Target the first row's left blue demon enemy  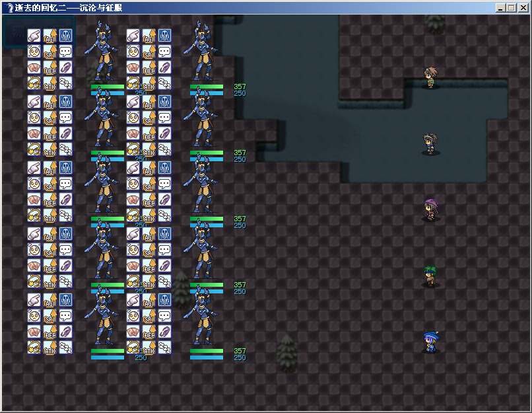click(102, 51)
